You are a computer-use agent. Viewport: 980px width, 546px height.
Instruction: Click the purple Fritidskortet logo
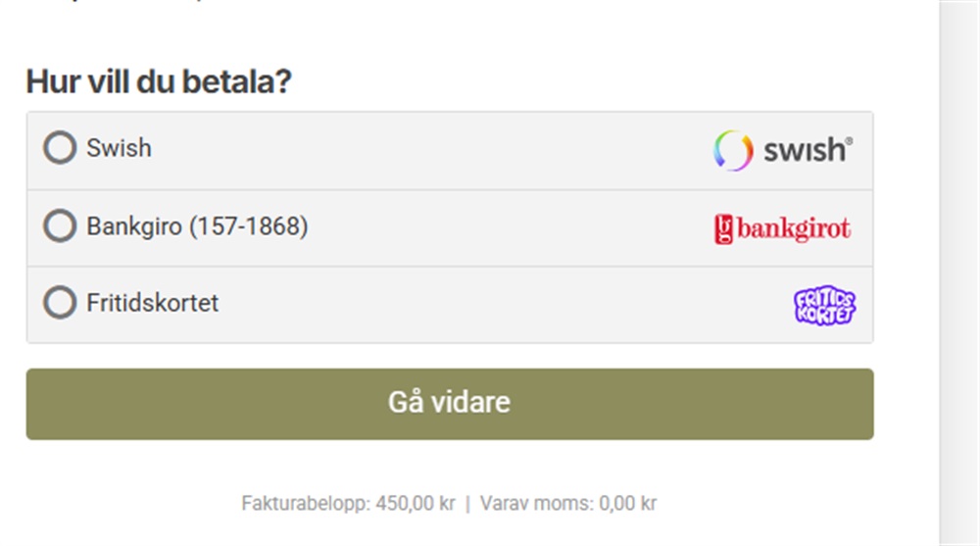824,306
